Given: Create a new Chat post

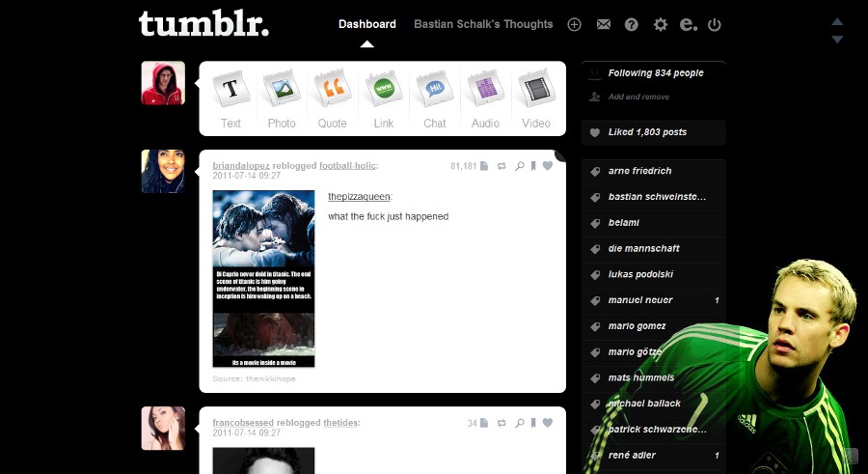Looking at the screenshot, I should click(x=435, y=99).
